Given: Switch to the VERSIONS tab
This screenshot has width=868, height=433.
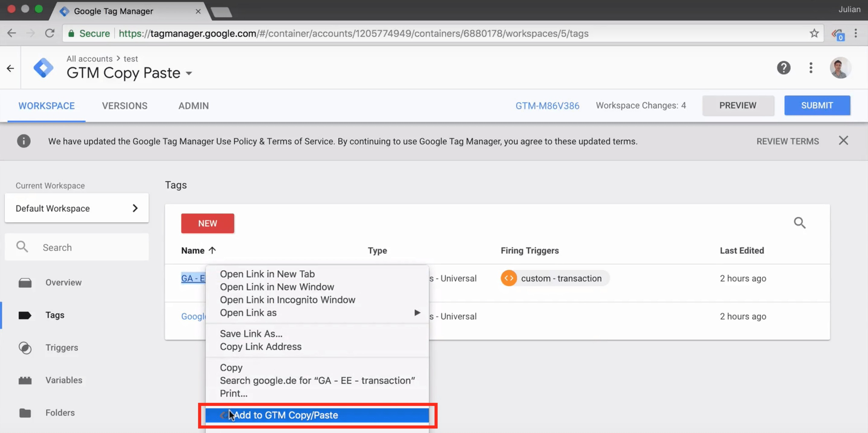Looking at the screenshot, I should (x=124, y=106).
